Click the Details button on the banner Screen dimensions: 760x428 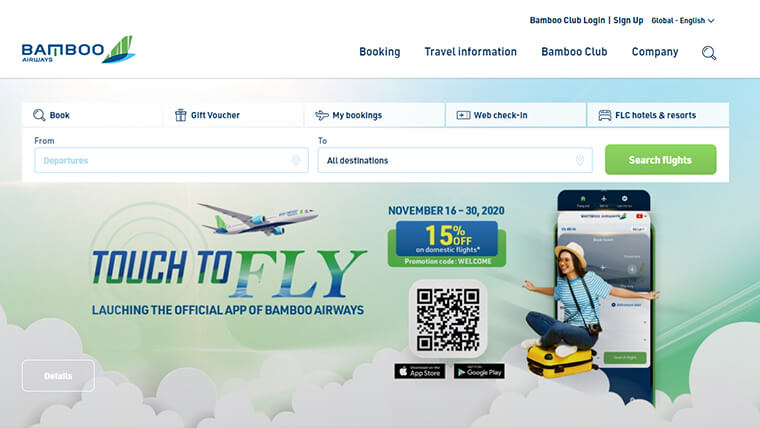point(58,376)
